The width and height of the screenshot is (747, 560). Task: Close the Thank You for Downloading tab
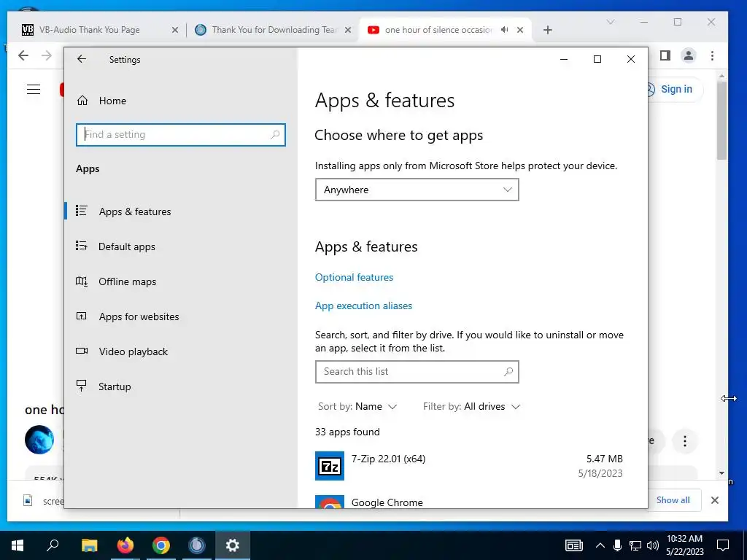click(348, 30)
